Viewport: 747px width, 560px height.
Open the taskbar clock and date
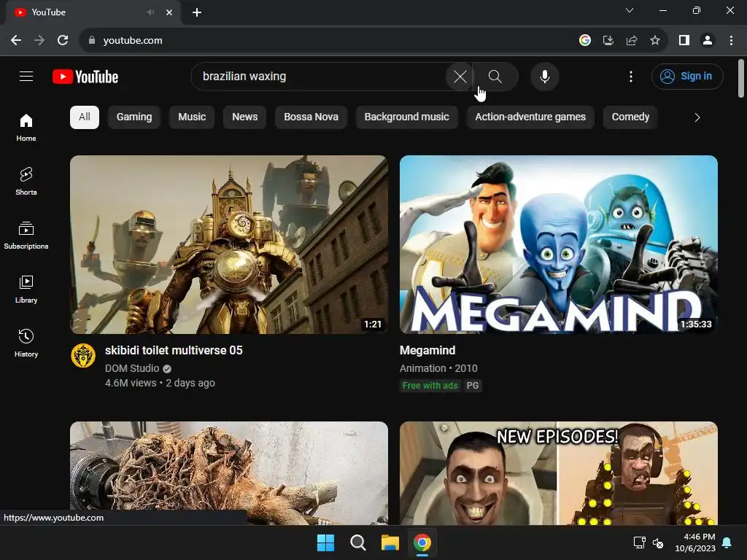click(x=695, y=542)
